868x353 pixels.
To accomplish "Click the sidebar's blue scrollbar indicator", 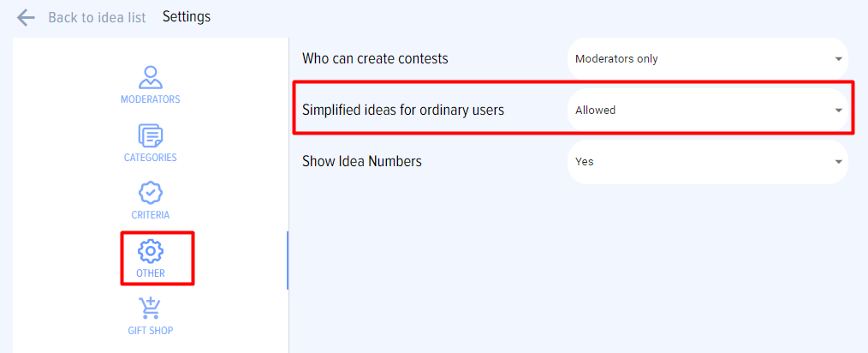I will point(288,260).
